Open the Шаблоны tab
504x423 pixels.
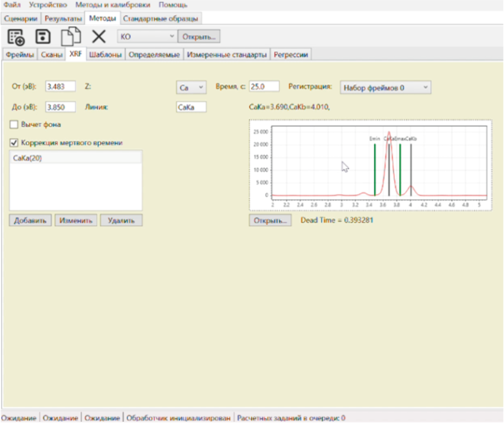pyautogui.click(x=105, y=55)
